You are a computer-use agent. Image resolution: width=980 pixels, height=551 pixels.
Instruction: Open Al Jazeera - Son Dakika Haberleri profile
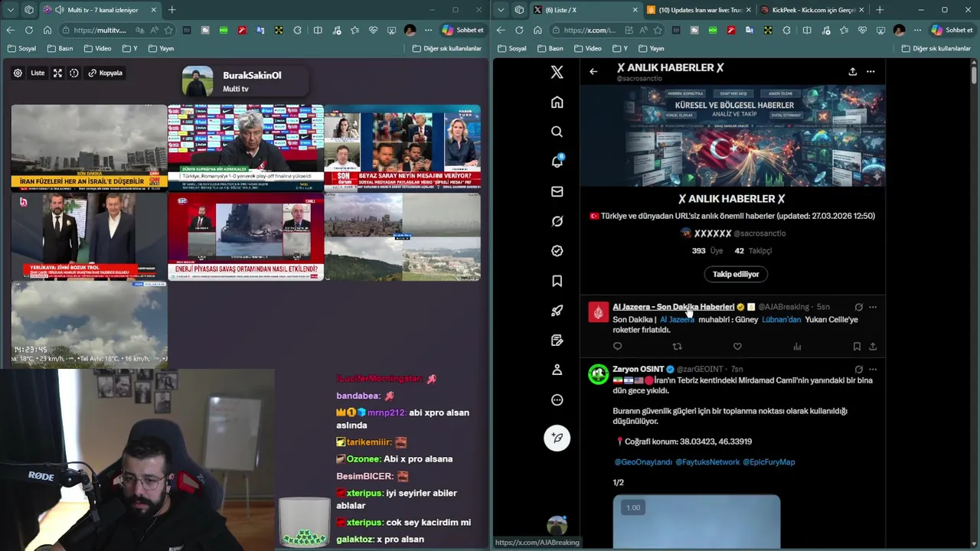[673, 307]
